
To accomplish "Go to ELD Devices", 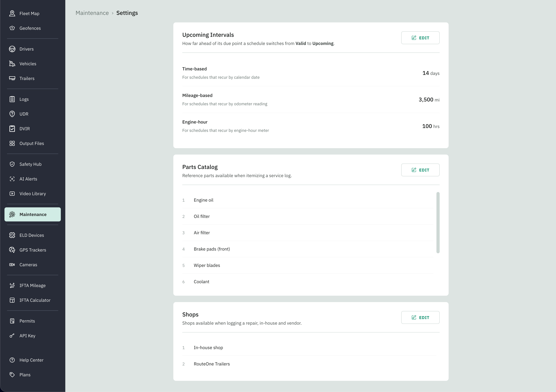I will pos(33,235).
